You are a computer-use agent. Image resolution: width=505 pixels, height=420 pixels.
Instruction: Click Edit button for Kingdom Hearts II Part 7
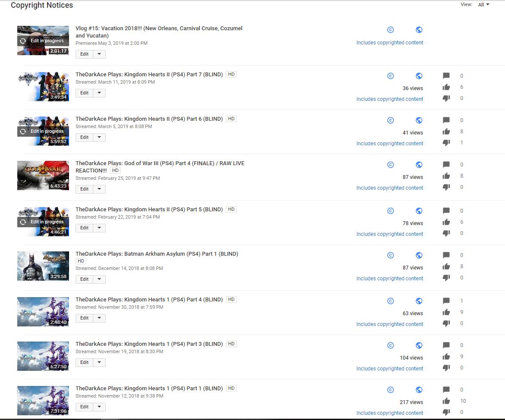84,93
